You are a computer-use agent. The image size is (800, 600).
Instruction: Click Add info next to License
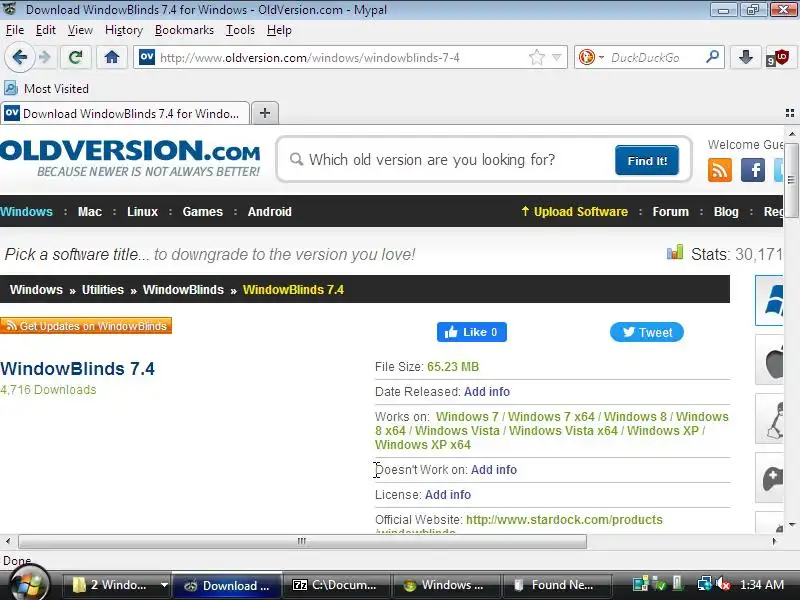[447, 494]
